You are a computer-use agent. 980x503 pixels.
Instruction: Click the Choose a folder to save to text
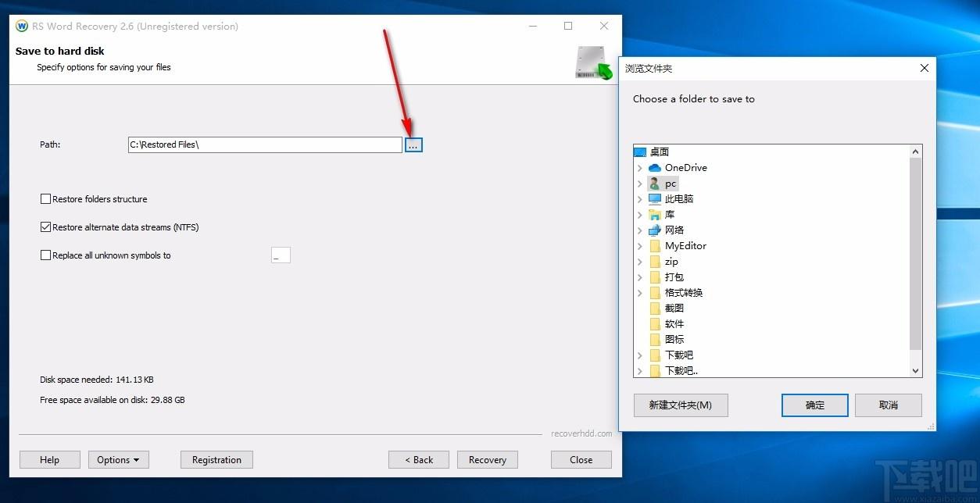click(694, 99)
